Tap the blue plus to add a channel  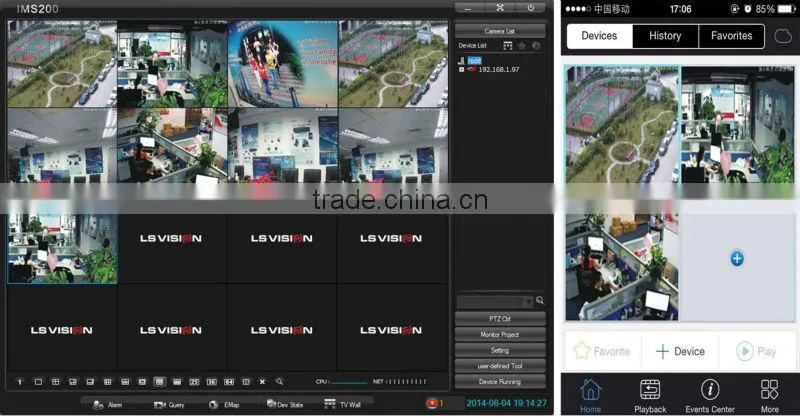(737, 258)
